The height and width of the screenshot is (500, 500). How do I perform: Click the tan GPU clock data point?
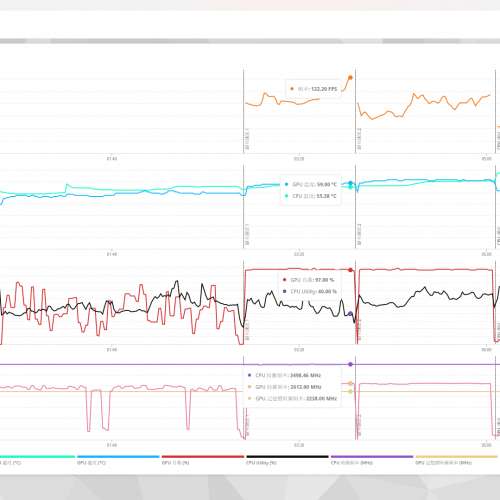[x=350, y=384]
